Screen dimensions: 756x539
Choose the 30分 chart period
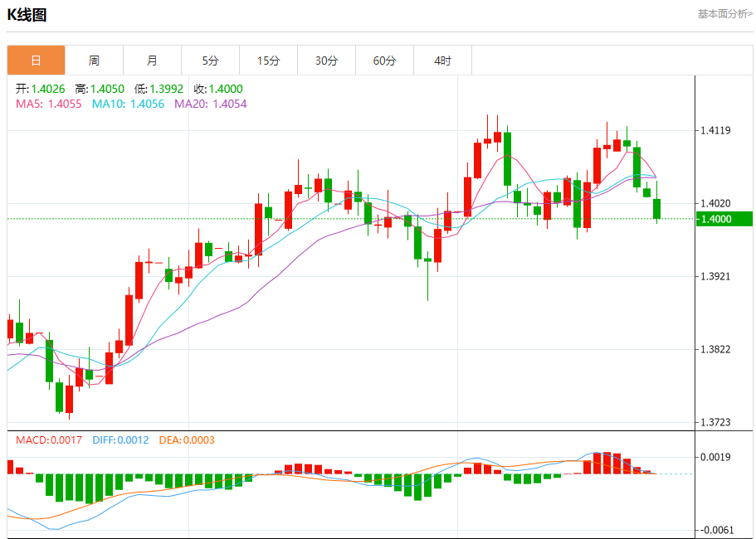tap(326, 61)
